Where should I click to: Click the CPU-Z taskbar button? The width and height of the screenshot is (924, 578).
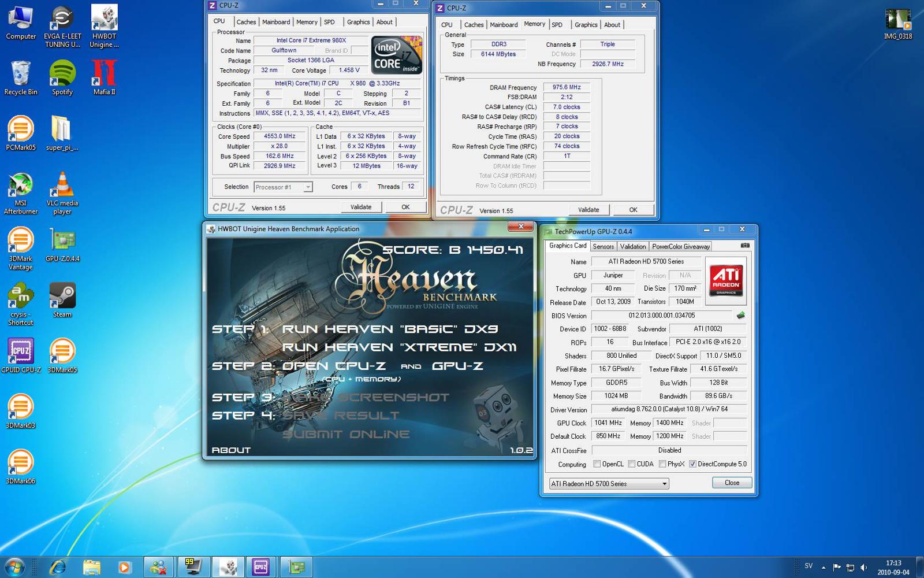[x=261, y=567]
